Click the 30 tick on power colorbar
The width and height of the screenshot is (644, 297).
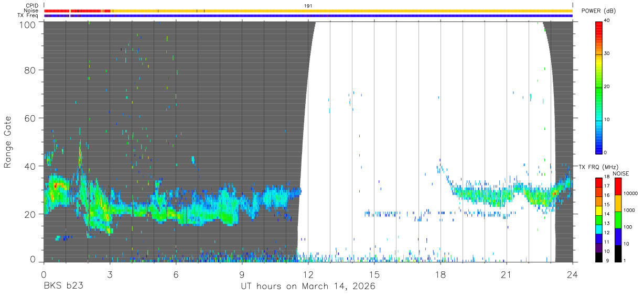607,54
